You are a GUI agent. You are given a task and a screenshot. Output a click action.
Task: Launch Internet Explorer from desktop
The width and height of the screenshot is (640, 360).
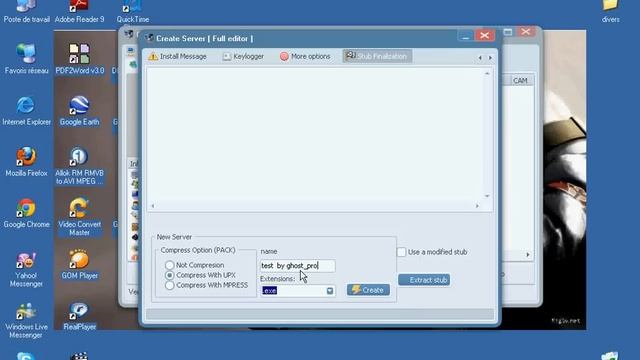click(x=27, y=111)
